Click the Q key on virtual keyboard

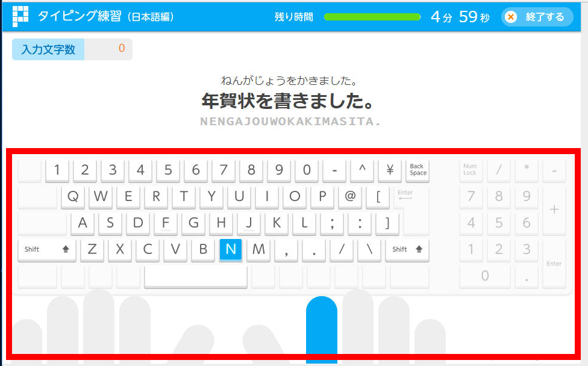coord(73,197)
